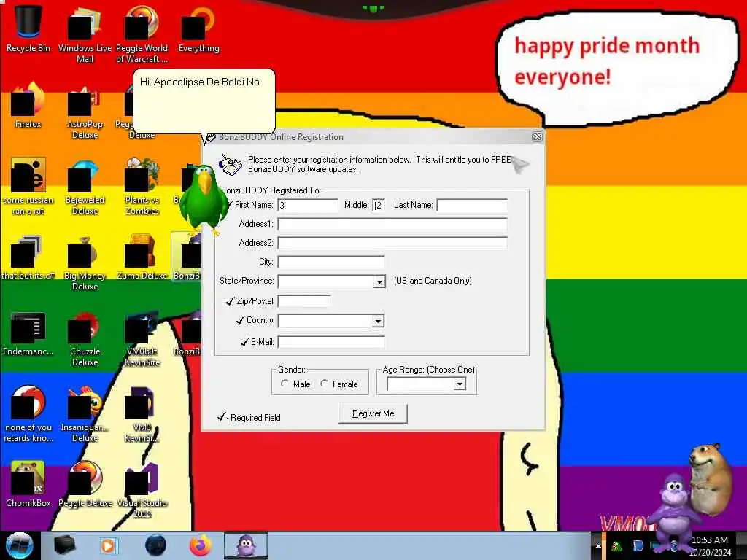Open Plants vs Zombies desktop icon
This screenshot has height=560, width=747.
point(142,186)
